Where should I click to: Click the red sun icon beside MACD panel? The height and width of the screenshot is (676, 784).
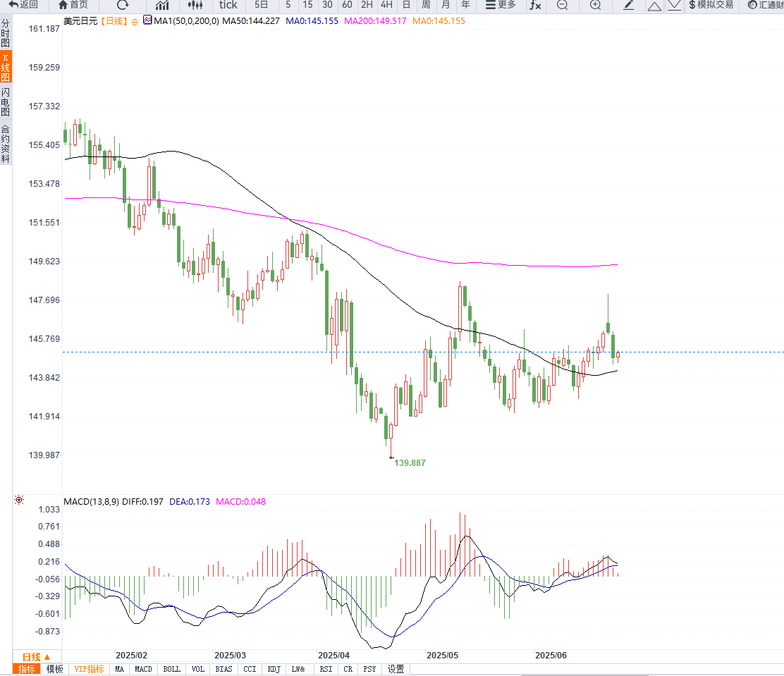(19, 500)
